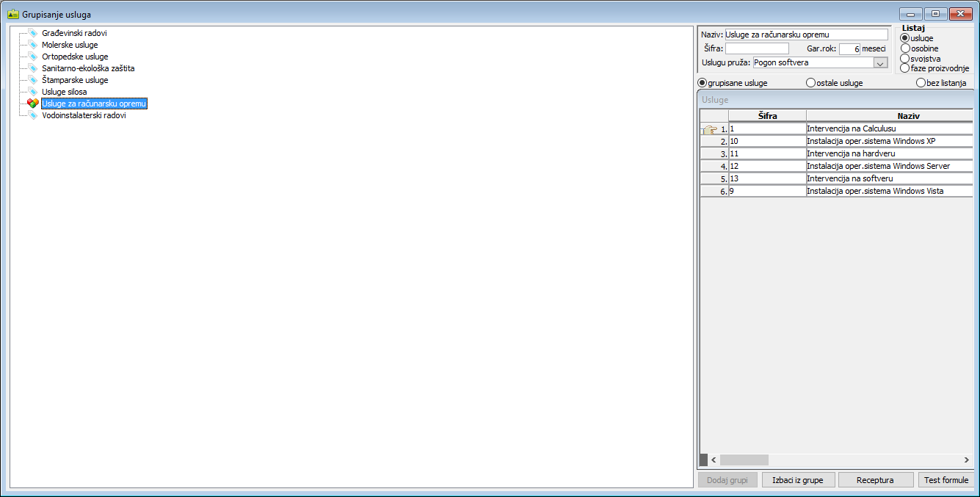Click the colored icon for Usluge za računarsku opremu
The height and width of the screenshot is (497, 980).
pyautogui.click(x=32, y=104)
